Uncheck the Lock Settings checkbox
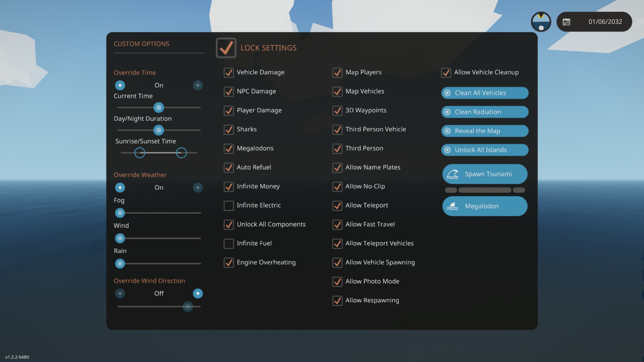644x362 pixels. click(226, 48)
